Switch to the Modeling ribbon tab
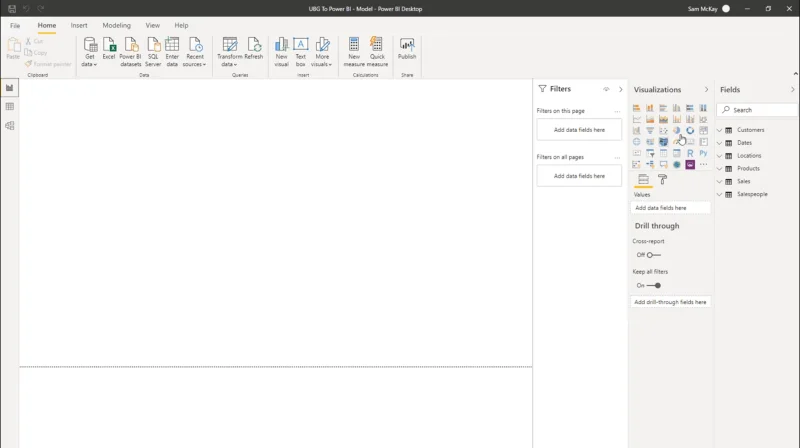The width and height of the screenshot is (800, 448). 116,26
